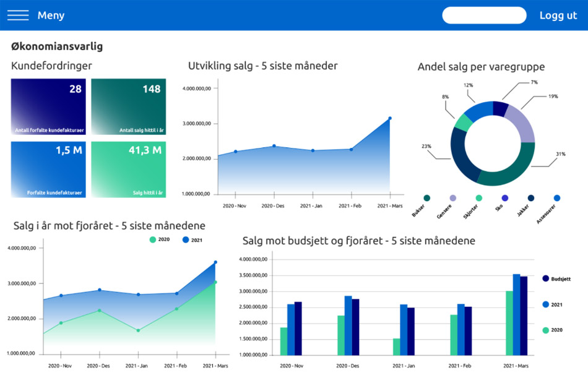The image size is (588, 383).
Task: Click the 2021 - Mars data point in sales trend
Action: point(390,118)
